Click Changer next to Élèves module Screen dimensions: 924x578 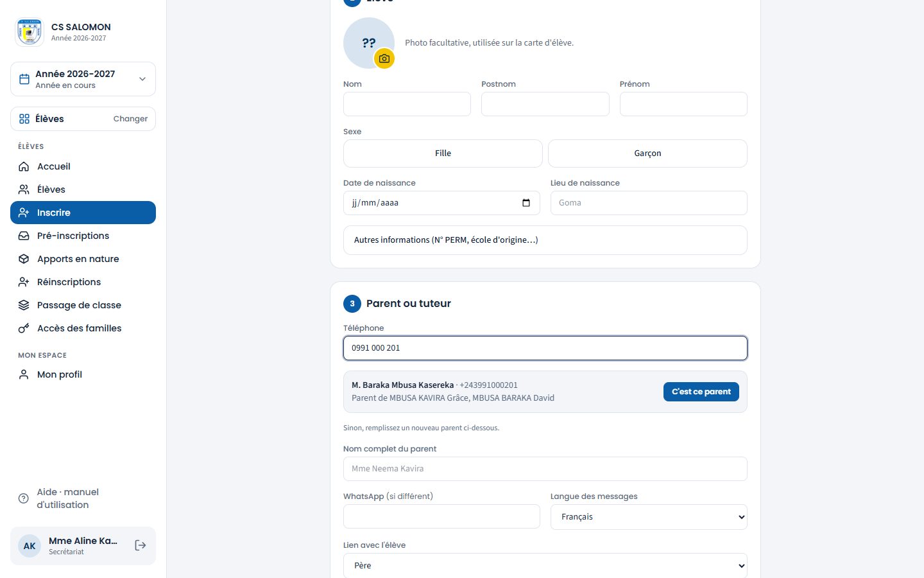pyautogui.click(x=130, y=119)
